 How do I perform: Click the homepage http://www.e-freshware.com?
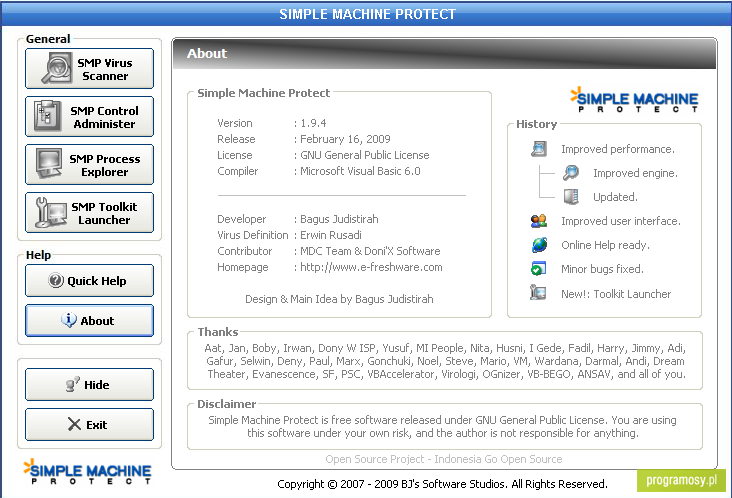[x=371, y=267]
